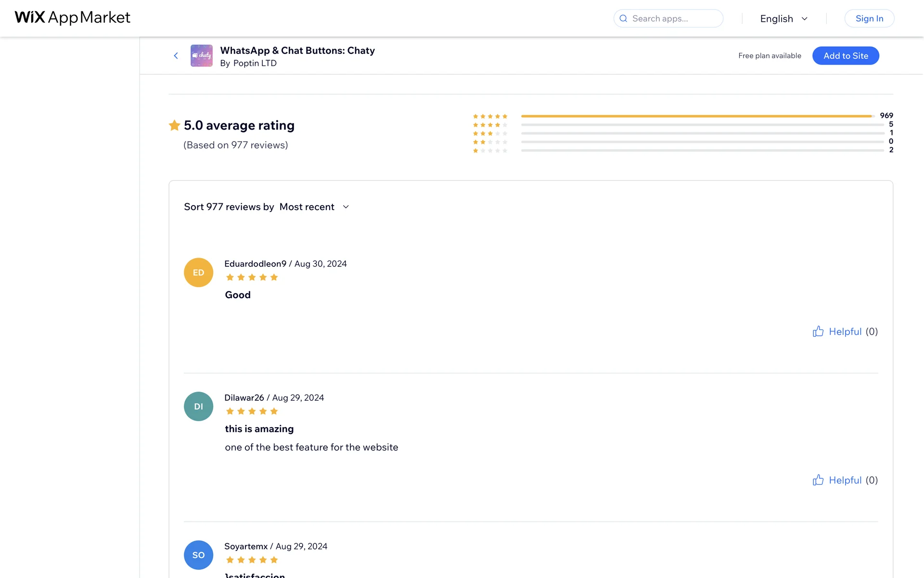Click the Add to Site button

pos(846,56)
